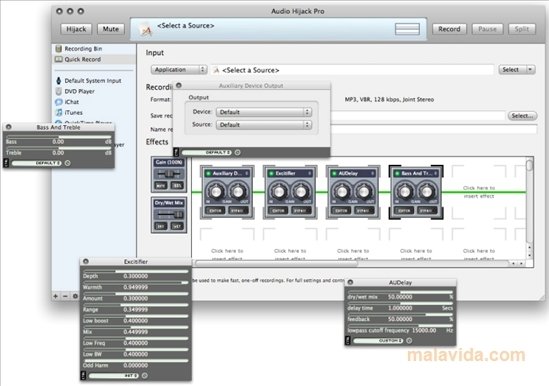Open the AUDelay preset dropdown

pos(378,340)
